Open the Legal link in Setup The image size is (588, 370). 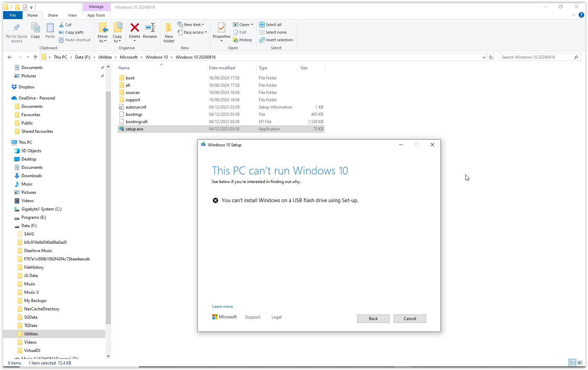pos(276,317)
